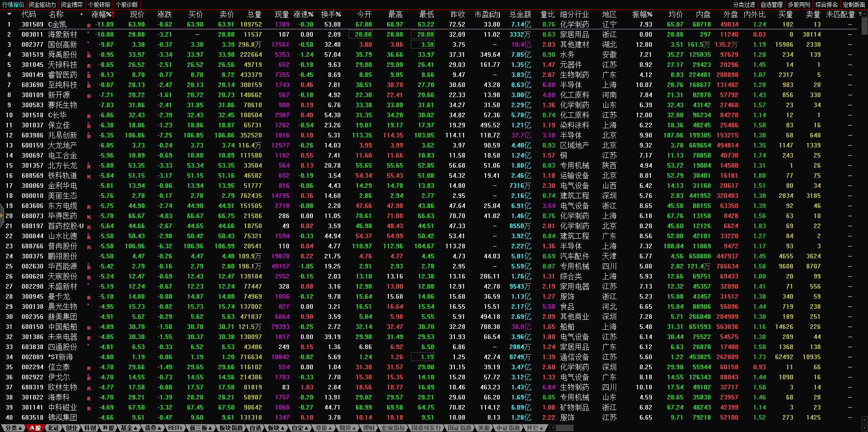
Task: Click the K marker beside 铁科轨道
Action: click(x=89, y=176)
